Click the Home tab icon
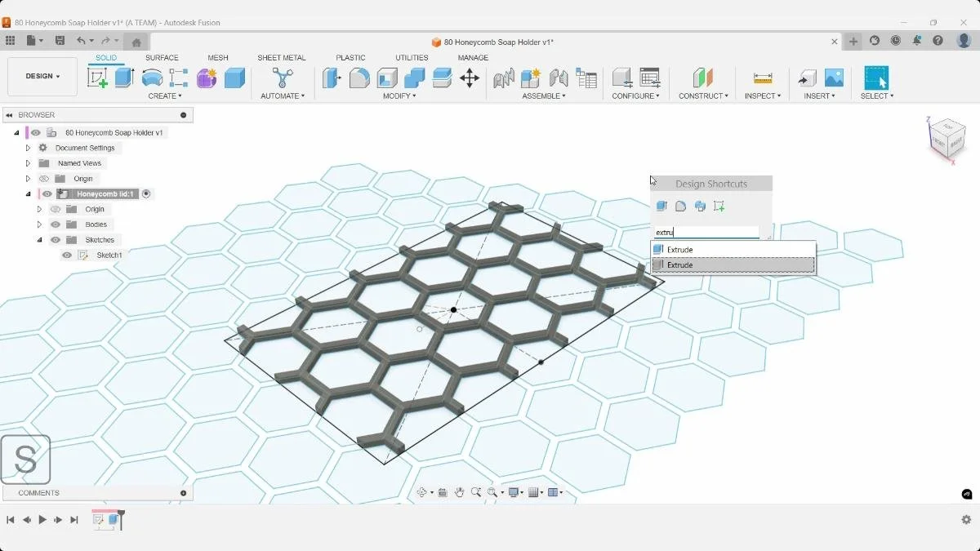This screenshot has width=980, height=551. click(136, 42)
